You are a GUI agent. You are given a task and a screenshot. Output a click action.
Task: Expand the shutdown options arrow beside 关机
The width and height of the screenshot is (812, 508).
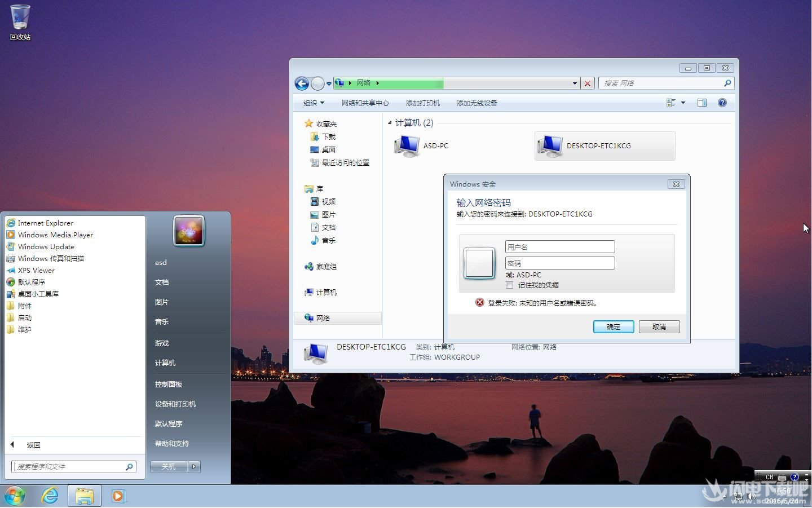(x=194, y=466)
